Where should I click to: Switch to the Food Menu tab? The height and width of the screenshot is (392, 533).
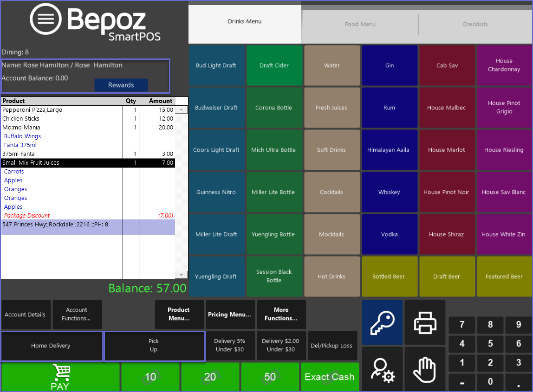pyautogui.click(x=360, y=24)
